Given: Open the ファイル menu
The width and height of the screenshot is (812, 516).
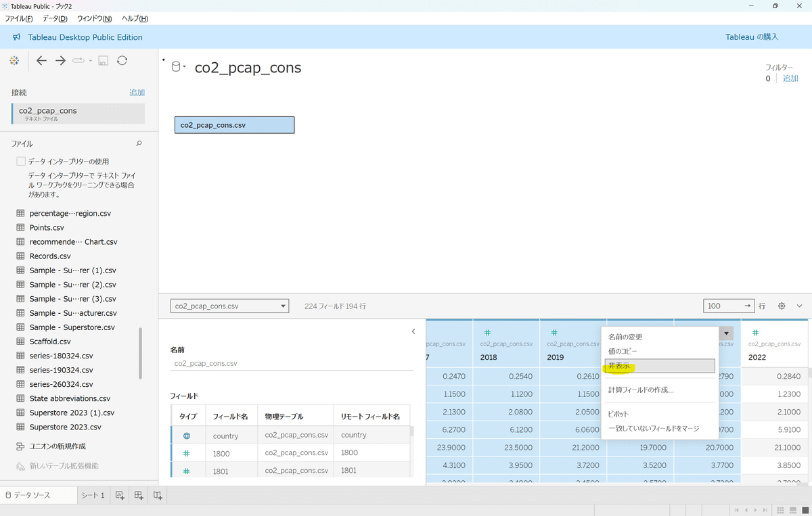Looking at the screenshot, I should coord(19,18).
